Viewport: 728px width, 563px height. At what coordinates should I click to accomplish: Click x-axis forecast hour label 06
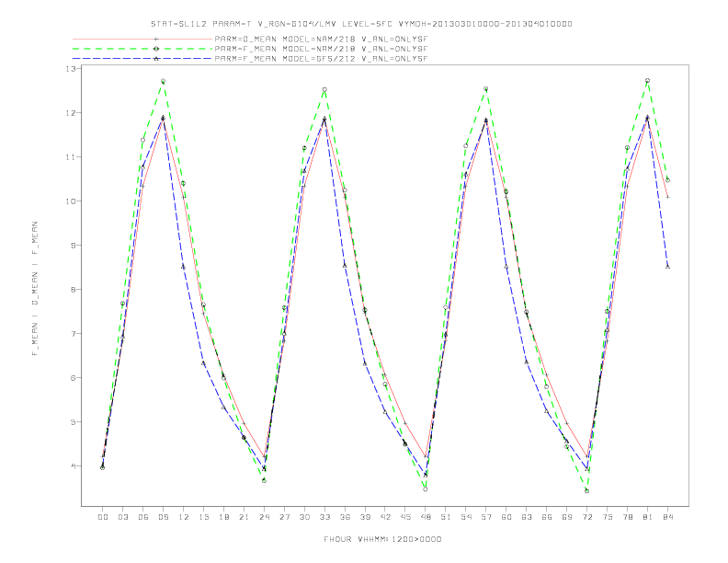pos(143,517)
